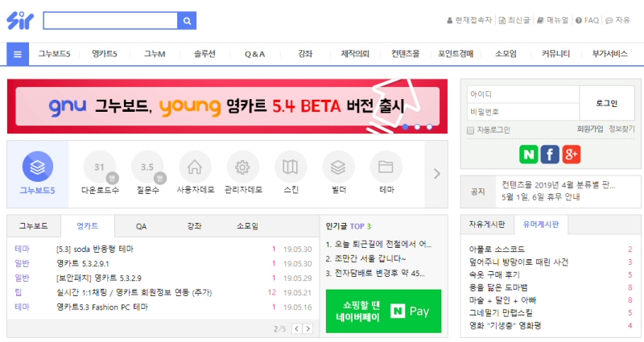The width and height of the screenshot is (644, 342).
Task: Click the 3.5만 질문수 circle
Action: pyautogui.click(x=147, y=167)
